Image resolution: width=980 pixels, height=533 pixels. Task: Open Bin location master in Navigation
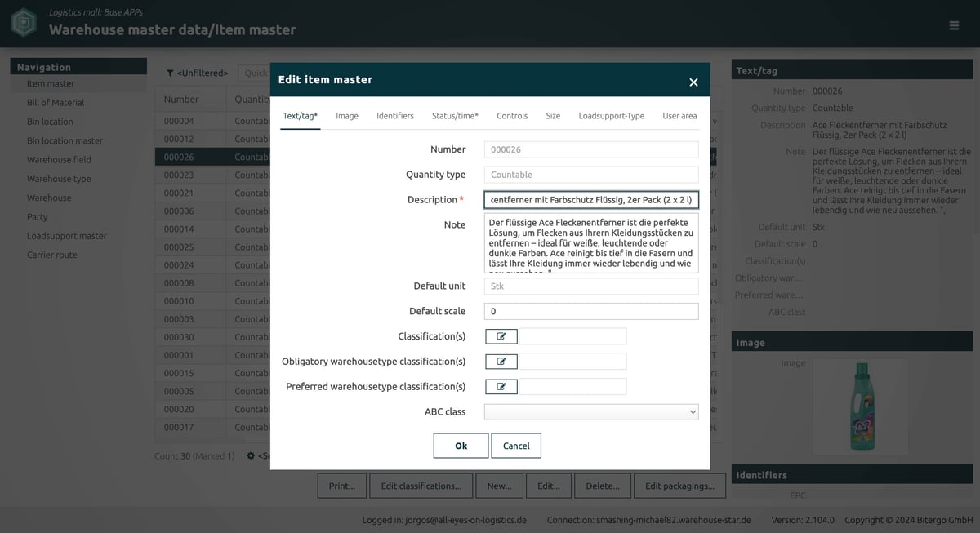point(65,140)
